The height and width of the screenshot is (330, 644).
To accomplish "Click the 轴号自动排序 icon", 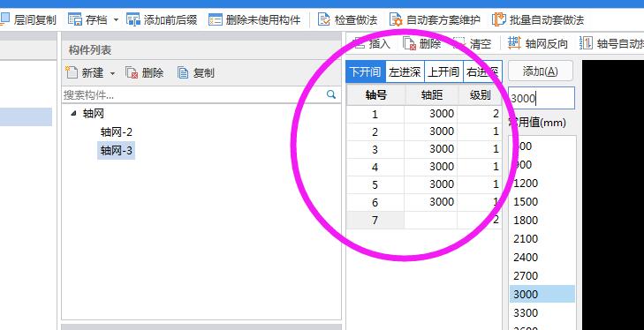I will pos(586,43).
